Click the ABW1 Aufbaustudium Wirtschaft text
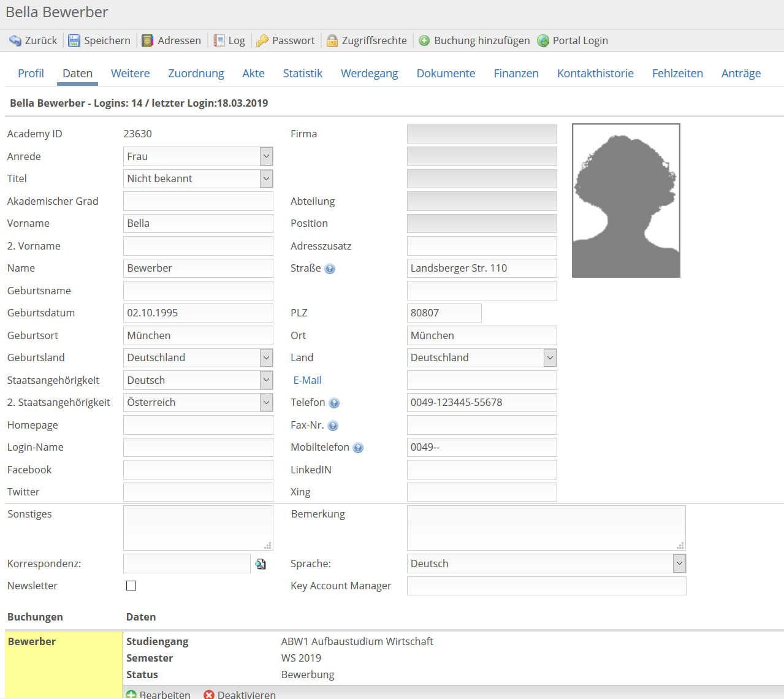This screenshot has width=784, height=699. pos(357,641)
